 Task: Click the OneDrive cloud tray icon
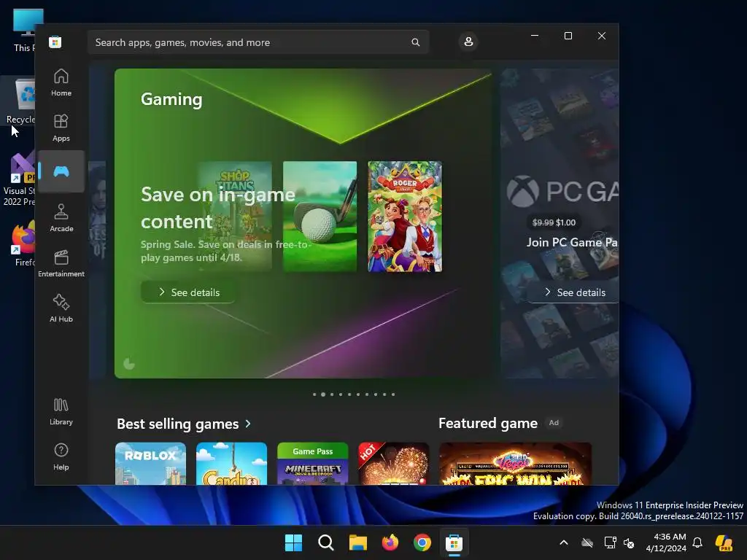(587, 542)
